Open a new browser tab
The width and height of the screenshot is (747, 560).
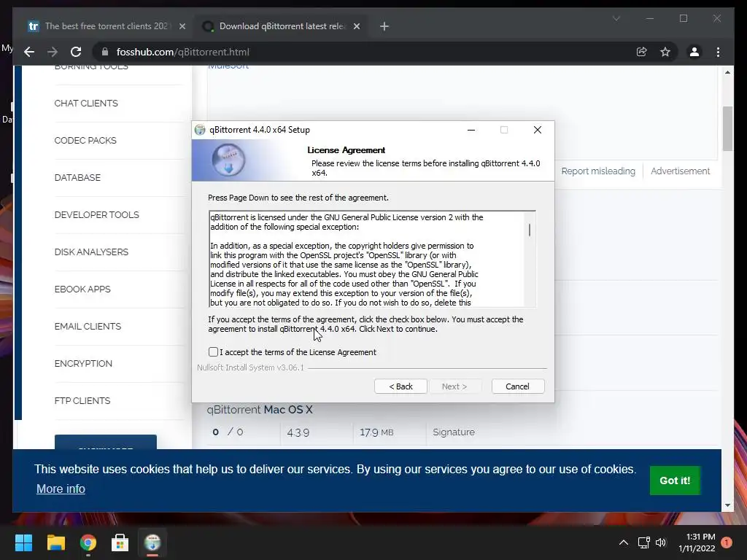point(384,26)
